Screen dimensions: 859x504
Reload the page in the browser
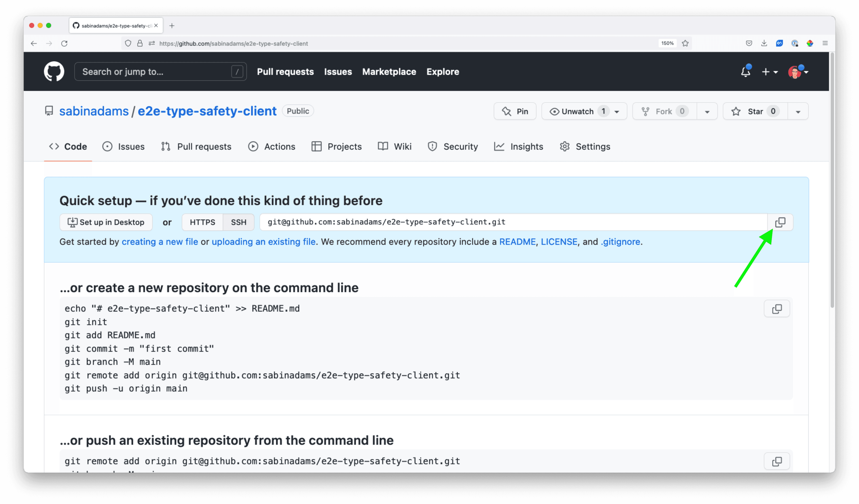tap(64, 43)
